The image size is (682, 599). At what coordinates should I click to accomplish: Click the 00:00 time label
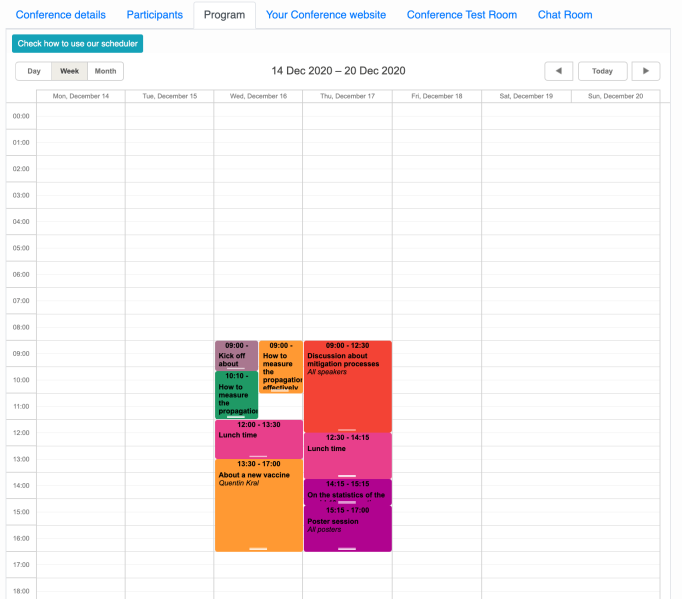(x=21, y=116)
